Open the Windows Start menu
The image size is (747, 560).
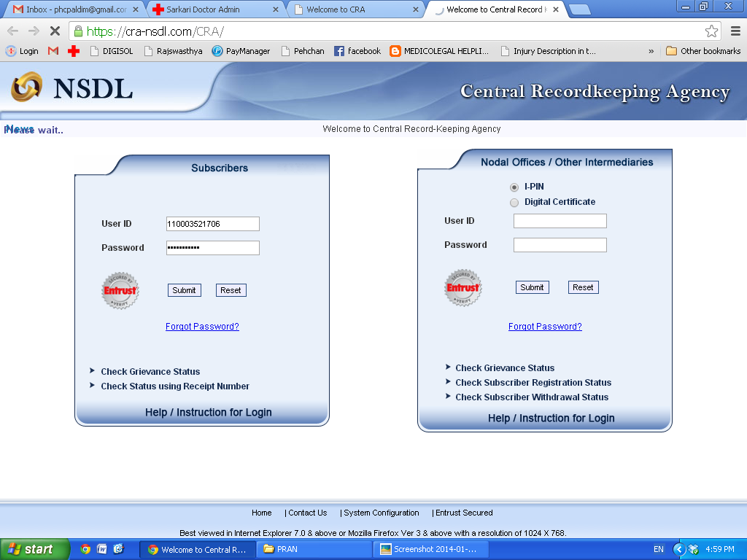[x=34, y=549]
